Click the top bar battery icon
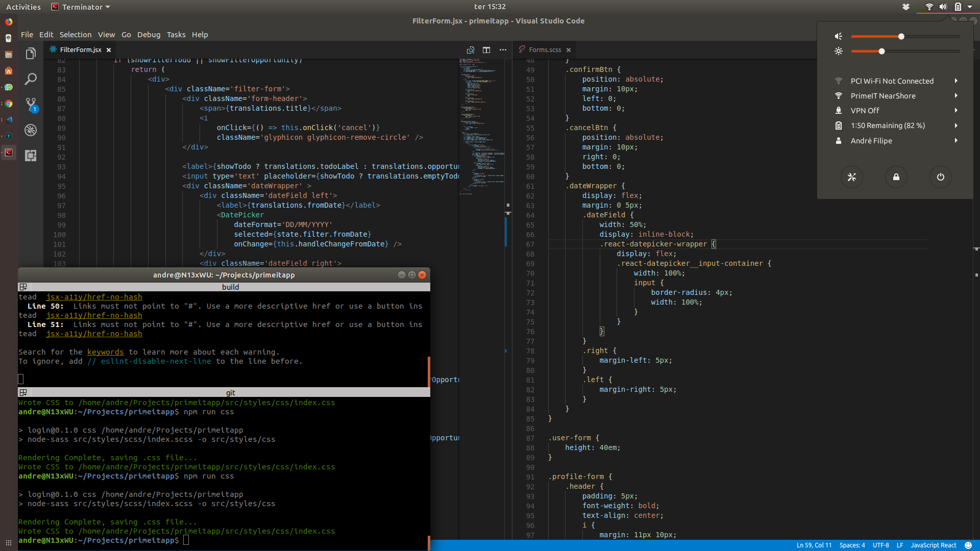The image size is (980, 551). coord(958,7)
